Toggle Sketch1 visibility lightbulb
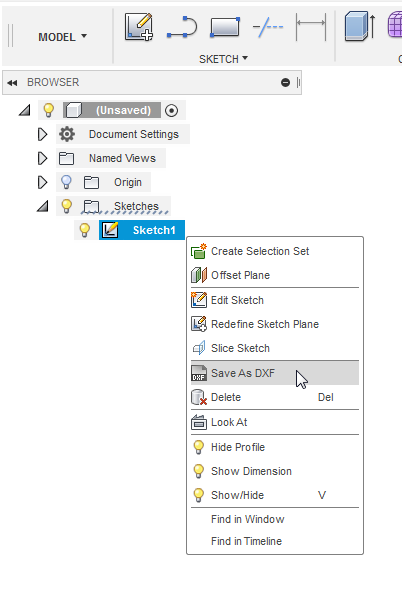Viewport: 402px width, 594px height. coord(84,230)
